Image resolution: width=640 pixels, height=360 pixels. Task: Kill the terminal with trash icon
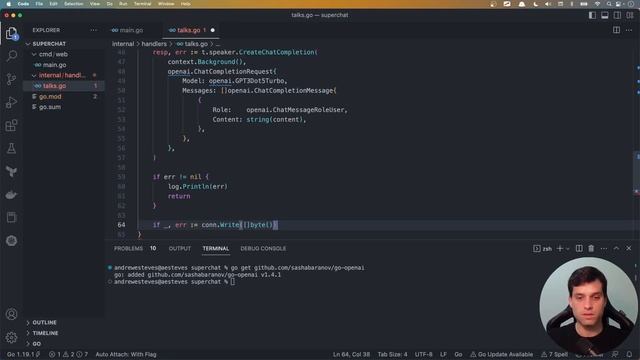(x=591, y=248)
